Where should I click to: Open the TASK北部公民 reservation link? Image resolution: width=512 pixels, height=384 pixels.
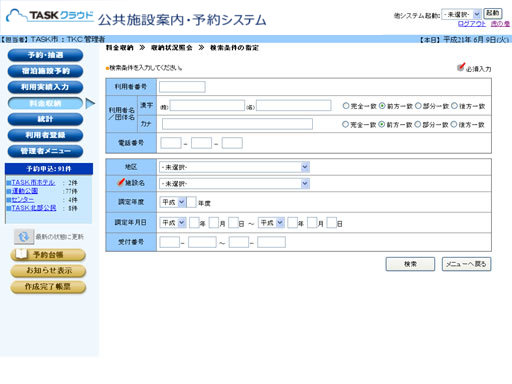[34, 208]
